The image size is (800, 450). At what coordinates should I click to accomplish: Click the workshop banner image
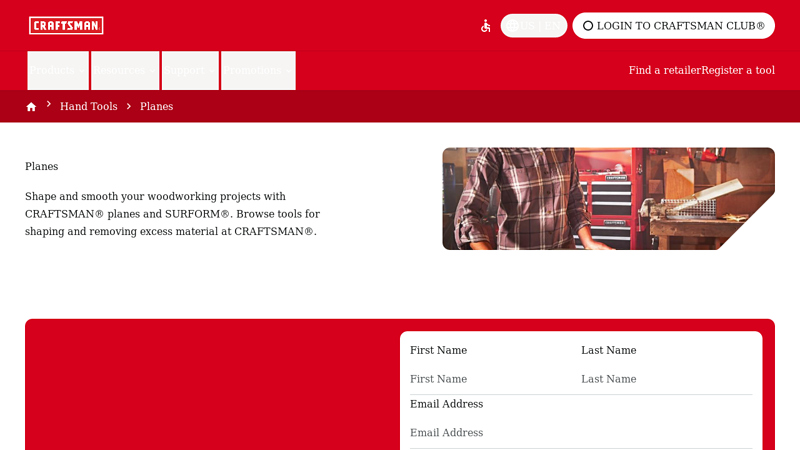click(x=608, y=198)
